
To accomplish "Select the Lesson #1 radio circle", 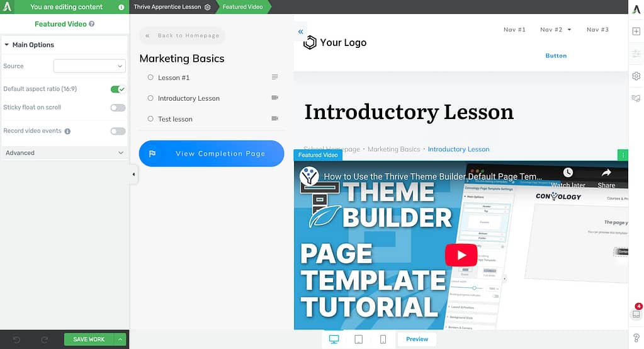I will tap(150, 77).
